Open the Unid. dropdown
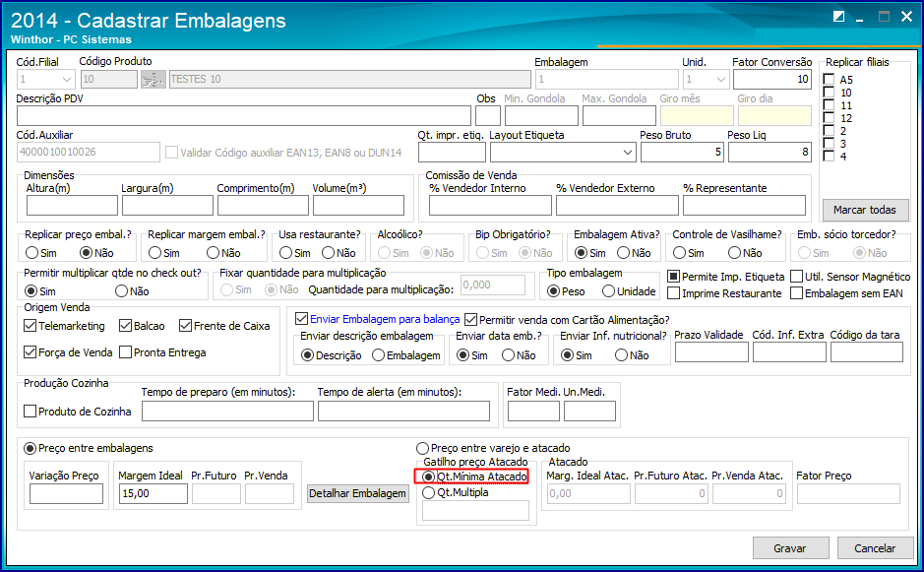The height and width of the screenshot is (572, 924). (720, 79)
